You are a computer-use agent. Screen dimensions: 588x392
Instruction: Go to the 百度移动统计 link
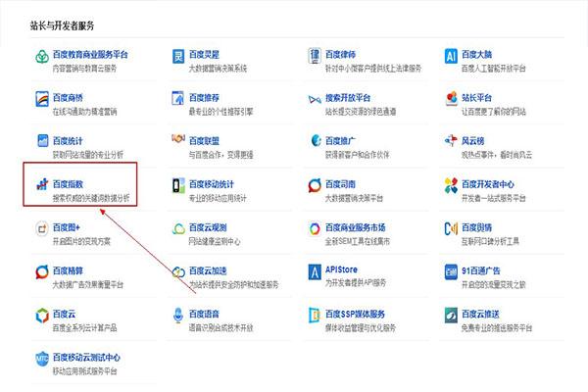pyautogui.click(x=212, y=184)
